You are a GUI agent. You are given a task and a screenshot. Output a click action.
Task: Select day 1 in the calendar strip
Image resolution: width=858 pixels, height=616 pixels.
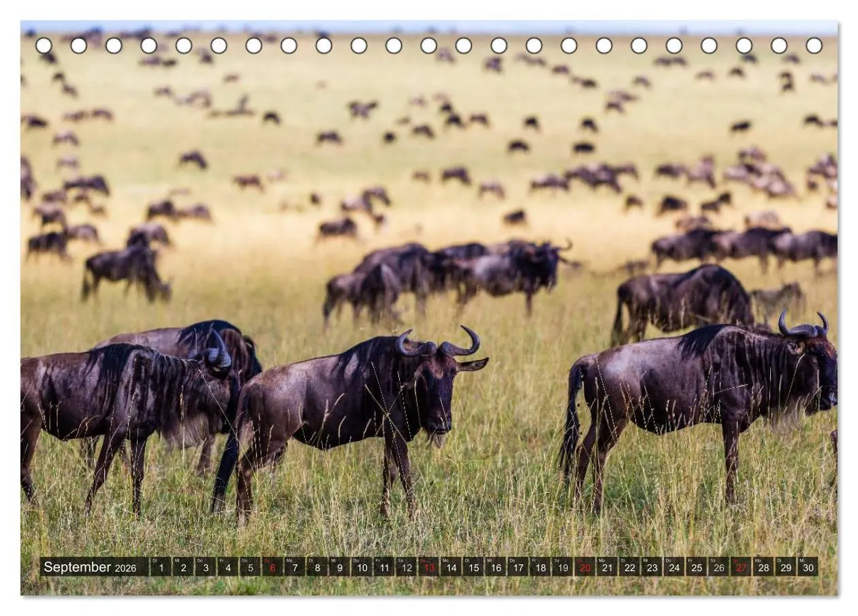160,567
